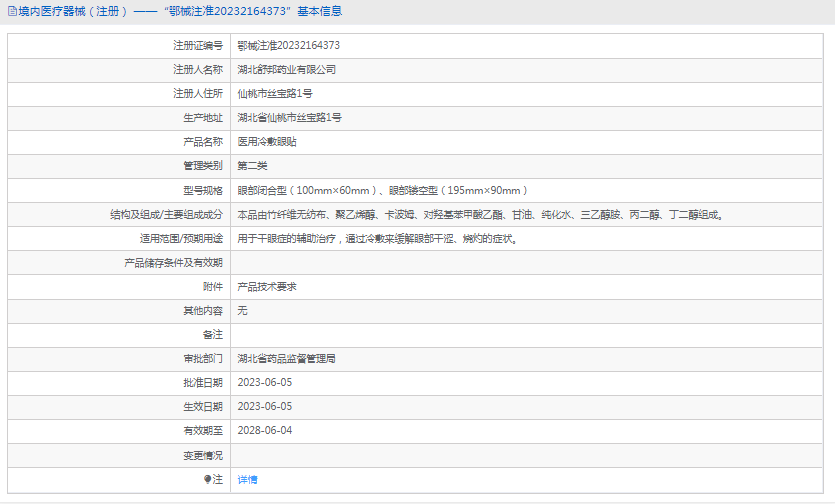Click attachment value 产品技术要求
Image resolution: width=835 pixels, height=504 pixels.
266,287
